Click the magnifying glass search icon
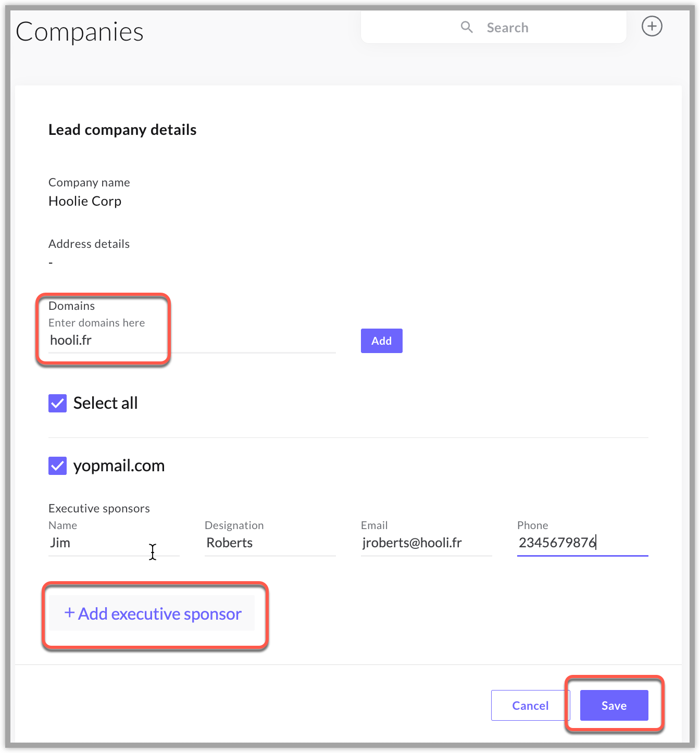 [467, 27]
